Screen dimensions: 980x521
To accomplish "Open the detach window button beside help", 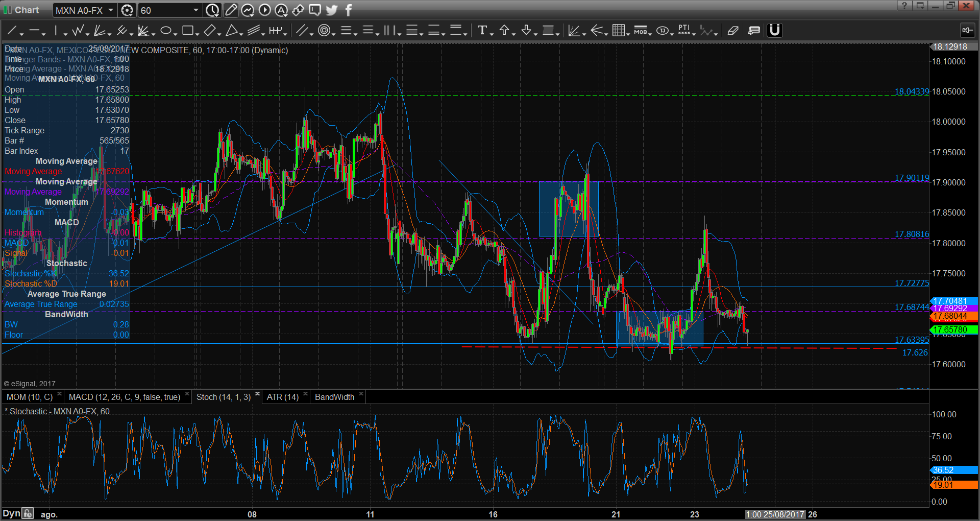I will point(920,6).
